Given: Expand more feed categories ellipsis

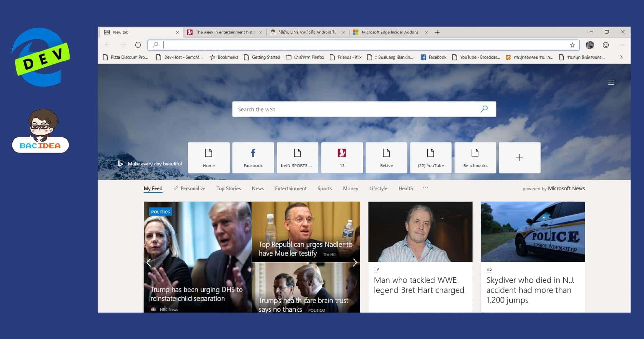Looking at the screenshot, I should point(425,188).
